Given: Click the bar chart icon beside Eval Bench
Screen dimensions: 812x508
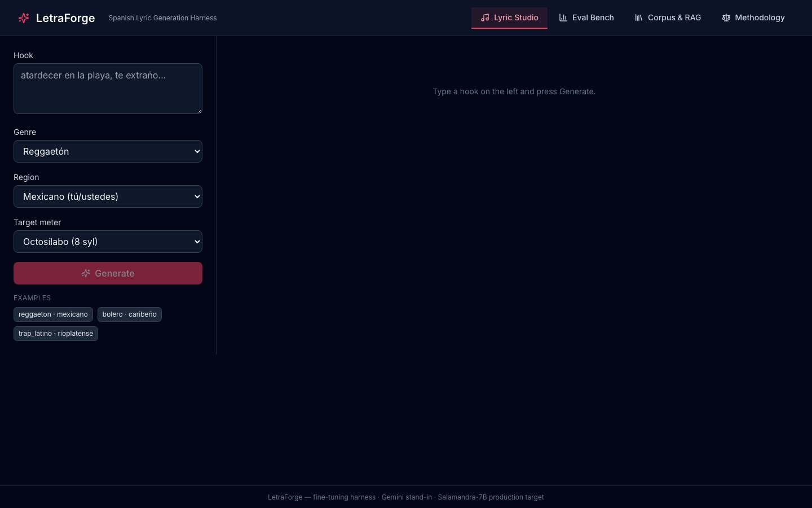Looking at the screenshot, I should pyautogui.click(x=563, y=17).
